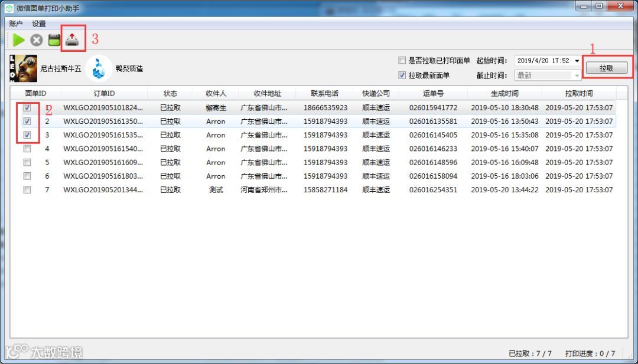
Task: Sort by 生成时间 column header
Action: [x=504, y=93]
